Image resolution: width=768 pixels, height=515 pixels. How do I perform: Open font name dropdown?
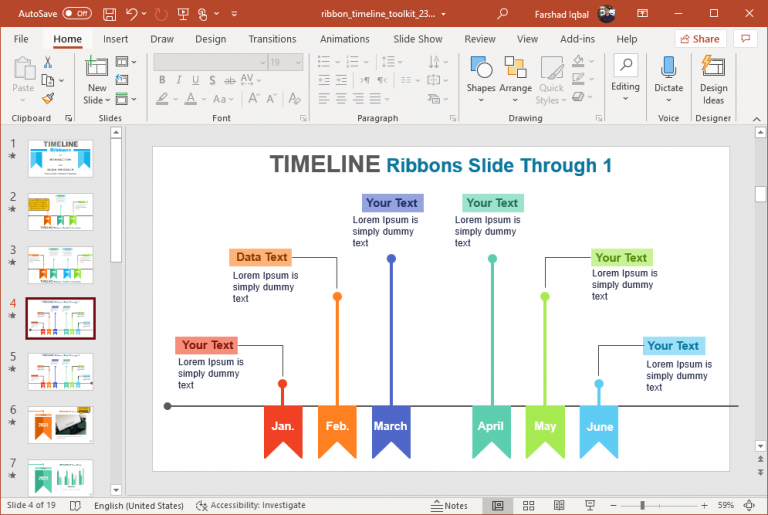pos(262,62)
